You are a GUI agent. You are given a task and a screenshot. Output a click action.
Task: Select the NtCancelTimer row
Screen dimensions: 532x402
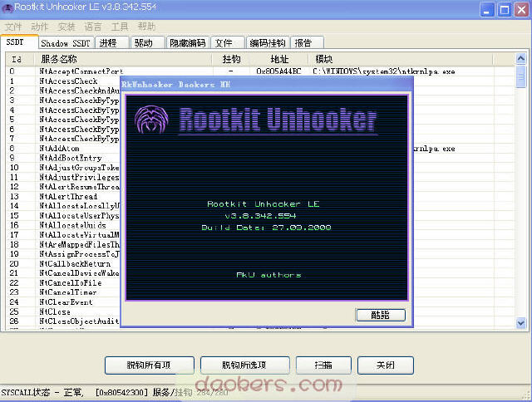tap(63, 292)
